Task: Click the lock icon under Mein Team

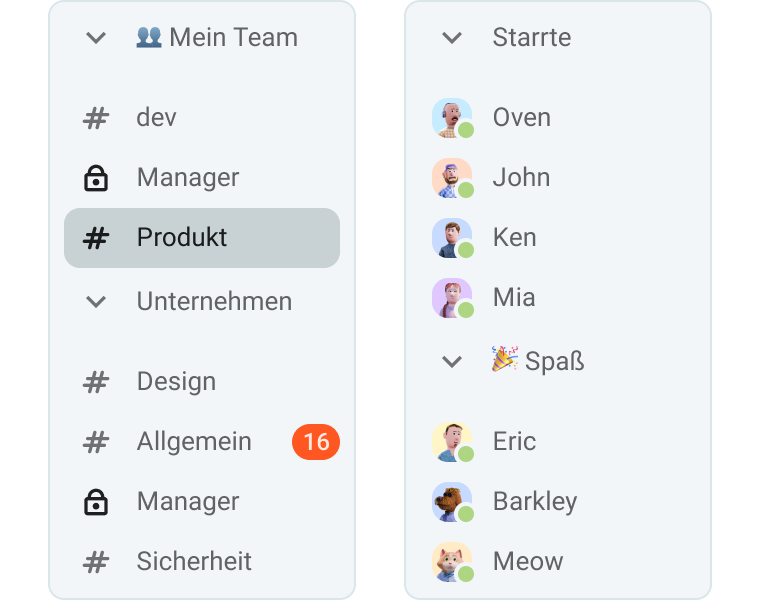Action: (x=96, y=178)
